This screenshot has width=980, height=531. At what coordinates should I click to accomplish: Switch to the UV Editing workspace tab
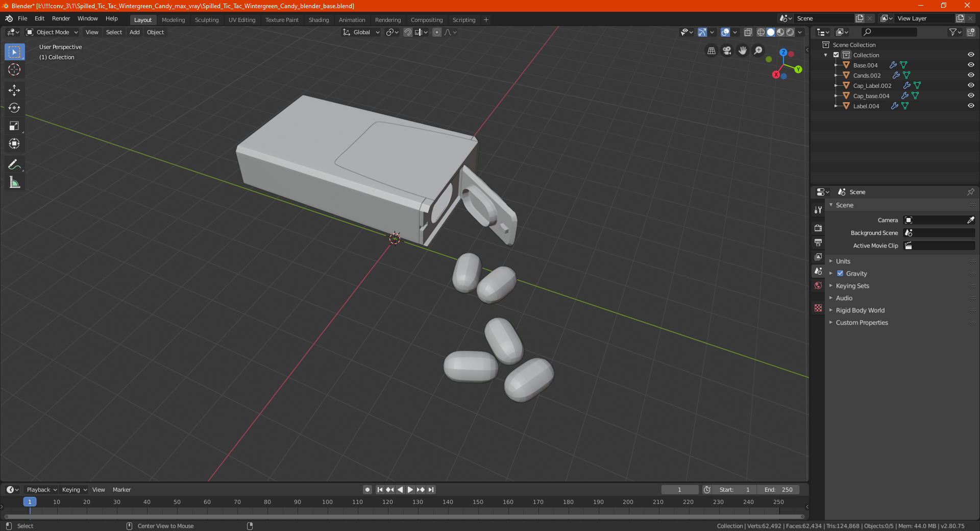[242, 20]
